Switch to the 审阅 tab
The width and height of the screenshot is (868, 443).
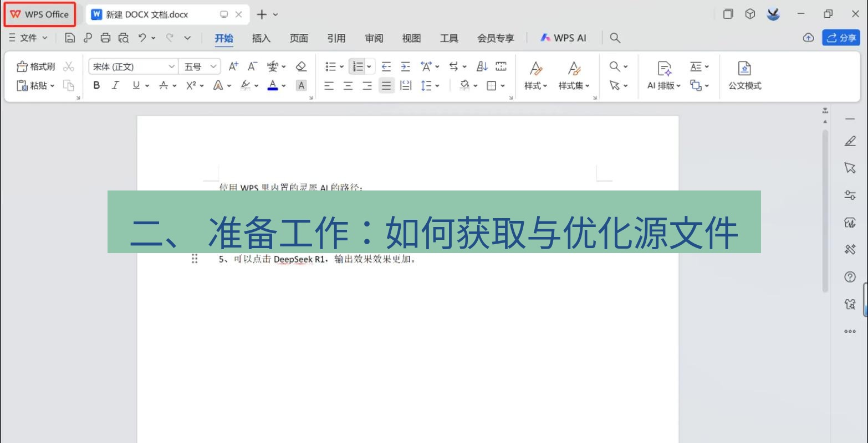(x=374, y=38)
